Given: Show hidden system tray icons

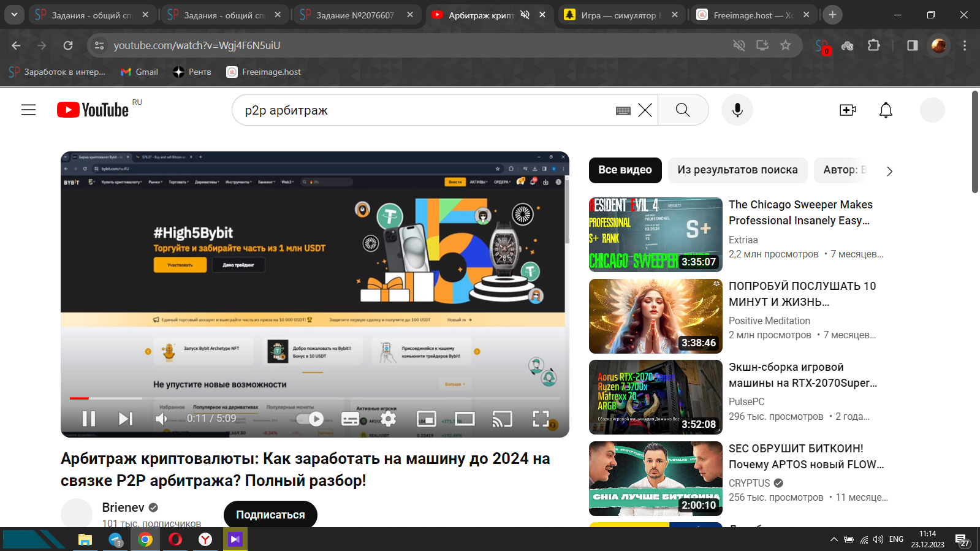Looking at the screenshot, I should coord(834,539).
